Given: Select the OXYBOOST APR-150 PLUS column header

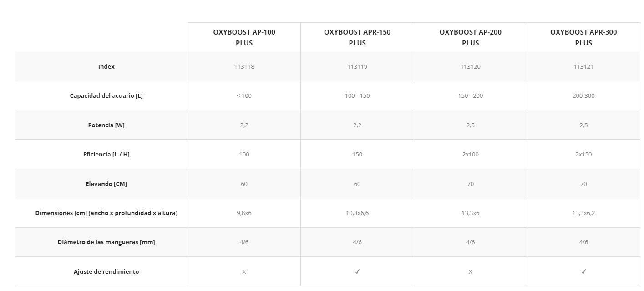Looking at the screenshot, I should 357,37.
